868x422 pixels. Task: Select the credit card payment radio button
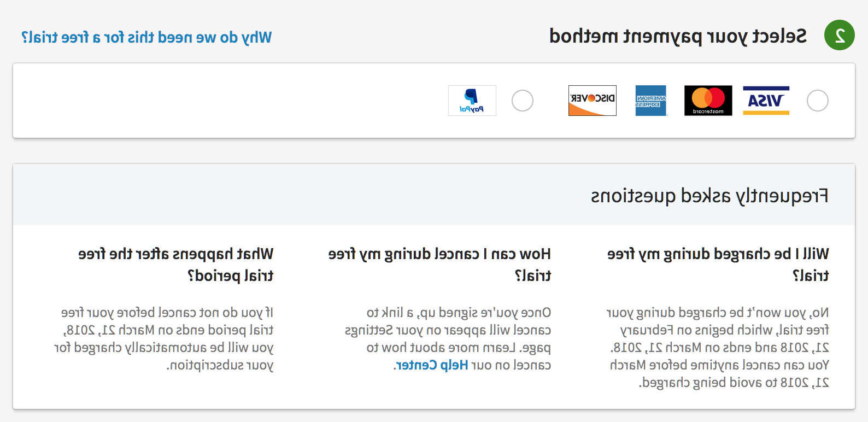point(818,101)
